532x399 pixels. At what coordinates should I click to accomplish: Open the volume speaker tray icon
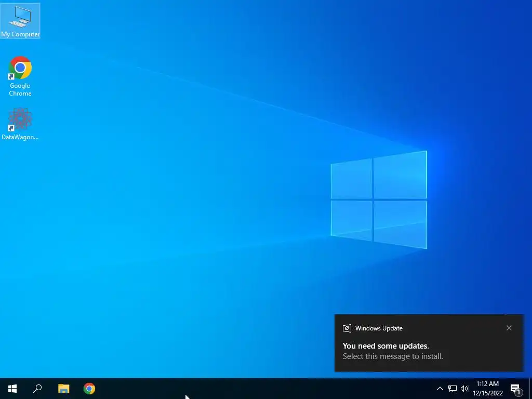(464, 389)
